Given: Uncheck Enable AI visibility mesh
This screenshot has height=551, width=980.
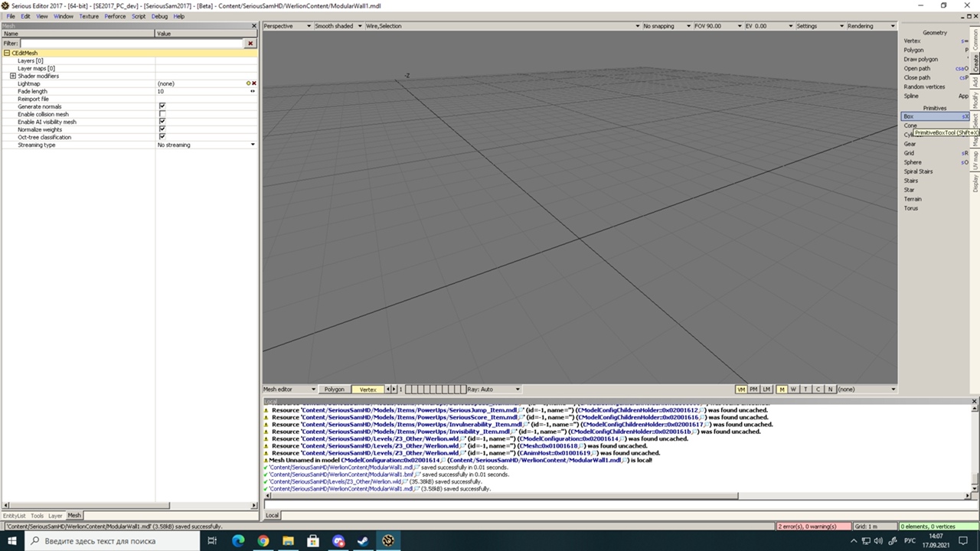Looking at the screenshot, I should [x=162, y=122].
